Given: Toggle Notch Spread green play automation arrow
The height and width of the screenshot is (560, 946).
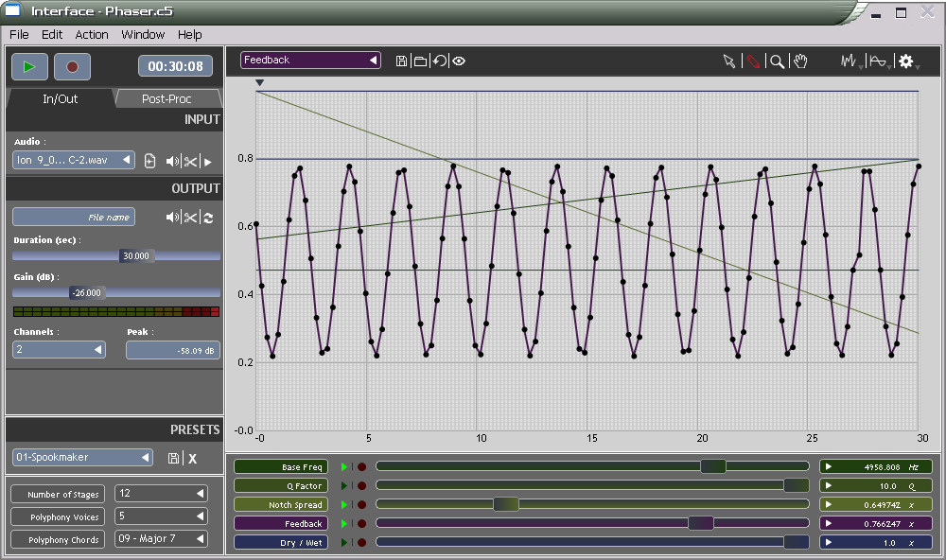Looking at the screenshot, I should pos(344,504).
